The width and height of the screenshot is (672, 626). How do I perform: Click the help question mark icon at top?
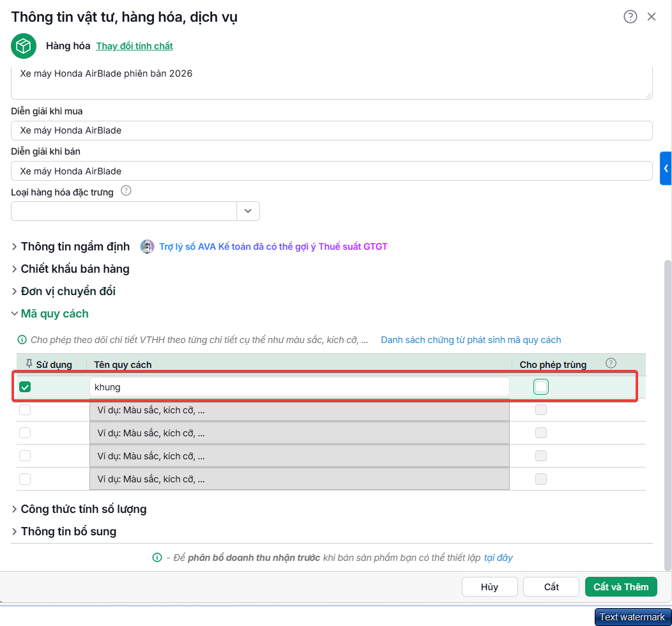(630, 17)
